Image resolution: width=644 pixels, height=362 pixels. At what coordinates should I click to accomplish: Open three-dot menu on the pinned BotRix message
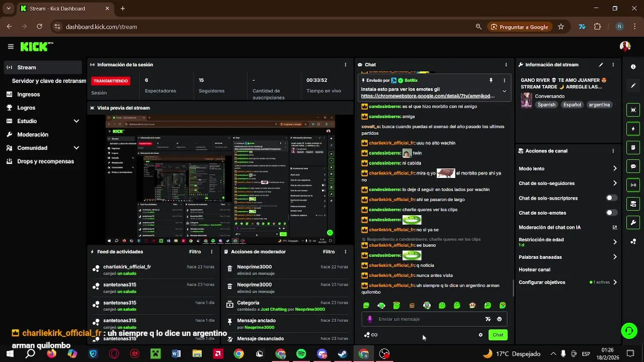click(504, 80)
